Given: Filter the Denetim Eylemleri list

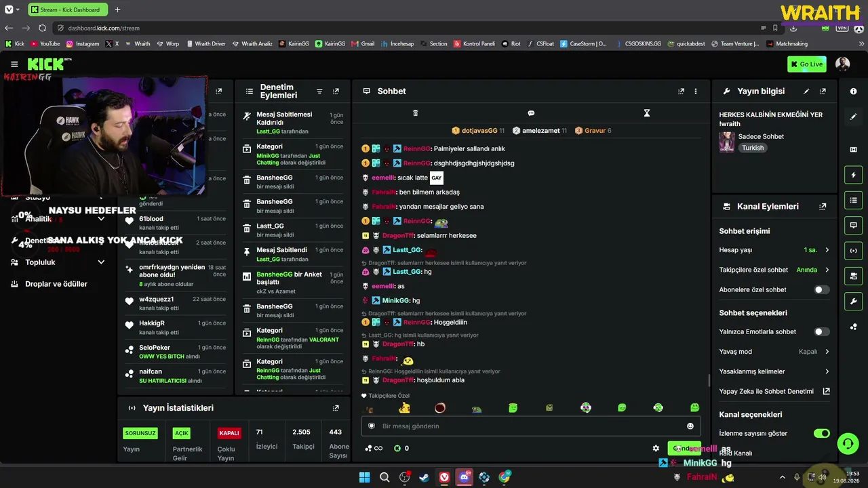Looking at the screenshot, I should tap(319, 91).
